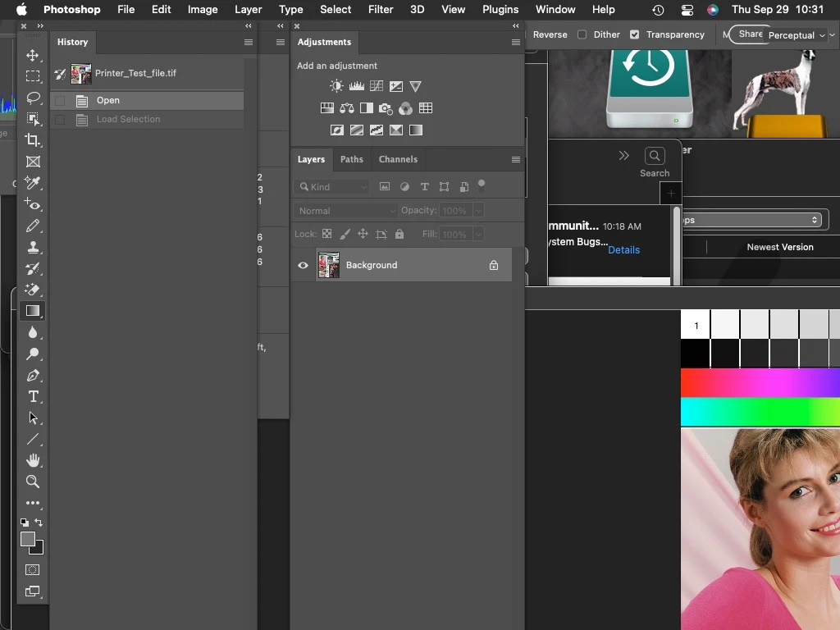This screenshot has height=630, width=840.
Task: Add an Exposure adjustment
Action: coord(396,86)
